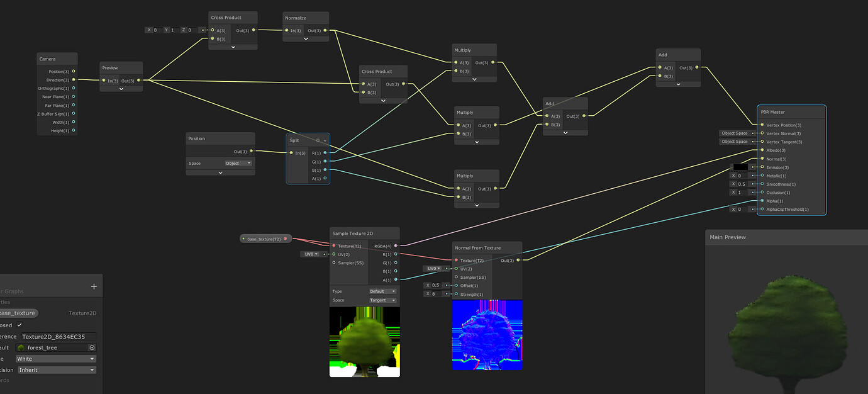
Task: Click the object picker icon beside forest_tree
Action: coord(92,347)
